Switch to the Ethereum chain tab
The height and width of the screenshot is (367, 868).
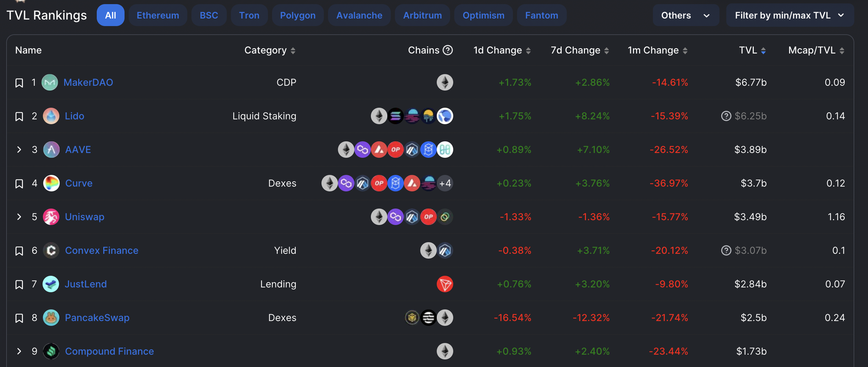click(x=158, y=15)
